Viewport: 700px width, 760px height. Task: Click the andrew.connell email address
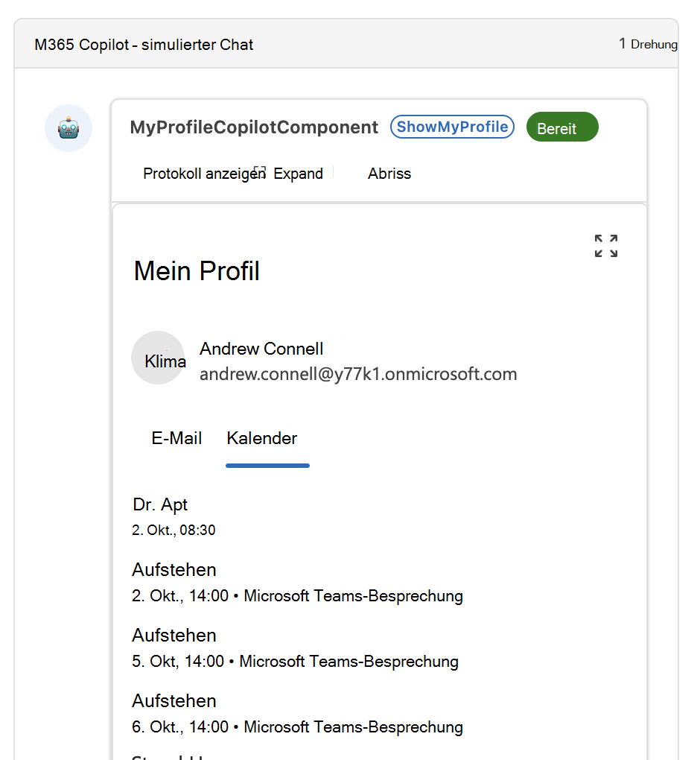(x=358, y=374)
